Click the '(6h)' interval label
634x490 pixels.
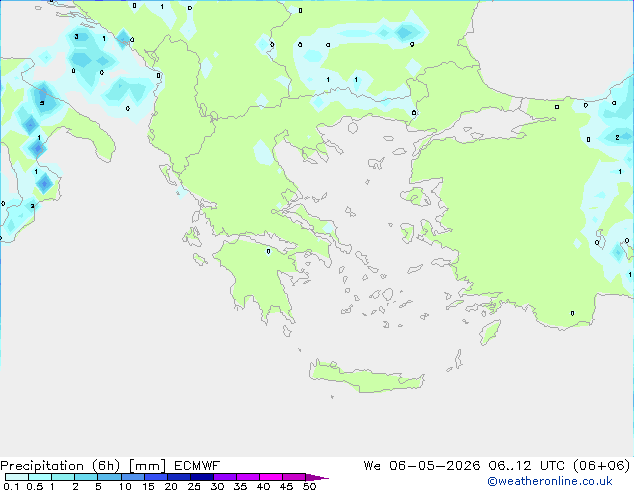click(106, 466)
